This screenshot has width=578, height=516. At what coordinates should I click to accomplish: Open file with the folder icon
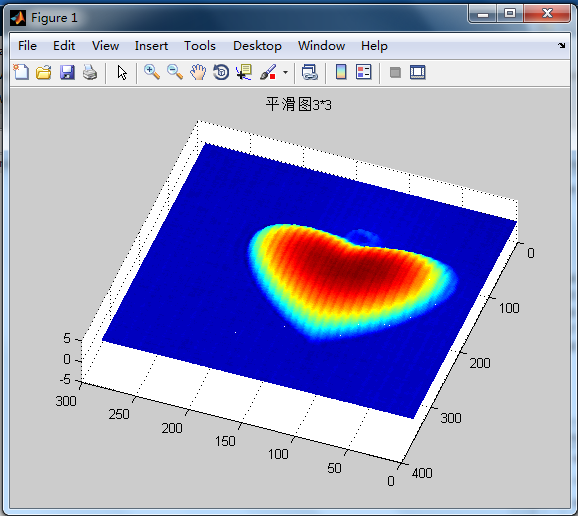[x=44, y=72]
